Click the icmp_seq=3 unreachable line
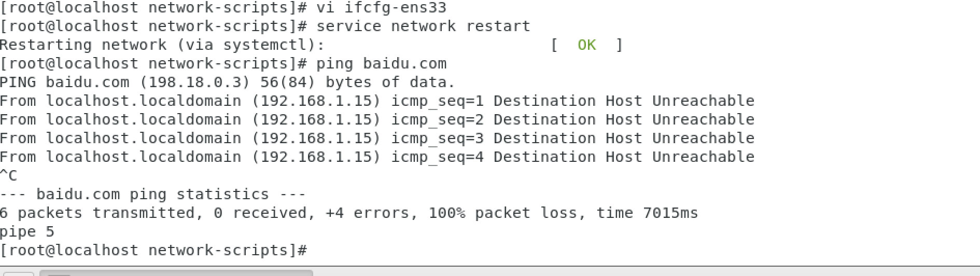980x276 pixels. pos(377,139)
